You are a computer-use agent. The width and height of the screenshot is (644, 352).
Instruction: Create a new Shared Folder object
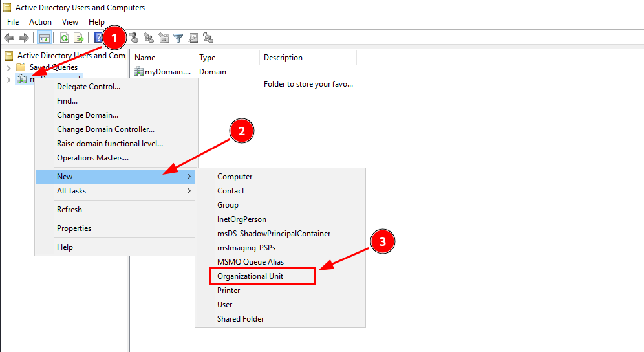(x=280, y=319)
